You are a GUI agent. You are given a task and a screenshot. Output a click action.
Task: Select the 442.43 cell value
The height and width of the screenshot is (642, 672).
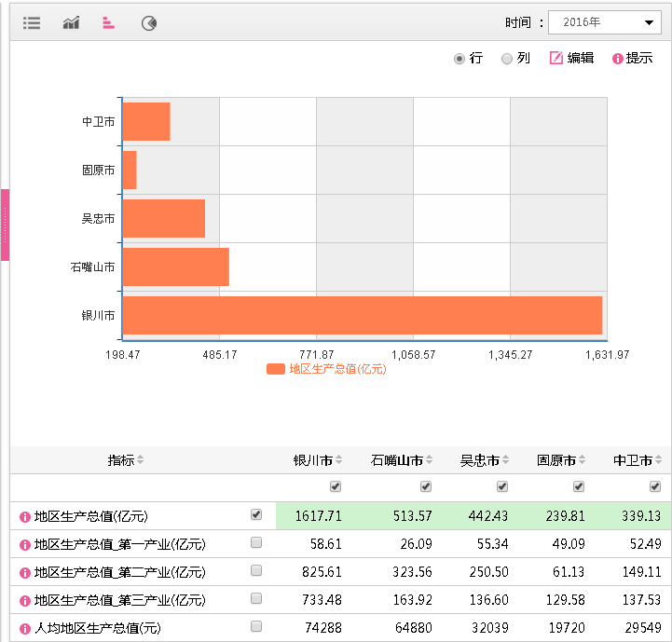[488, 516]
